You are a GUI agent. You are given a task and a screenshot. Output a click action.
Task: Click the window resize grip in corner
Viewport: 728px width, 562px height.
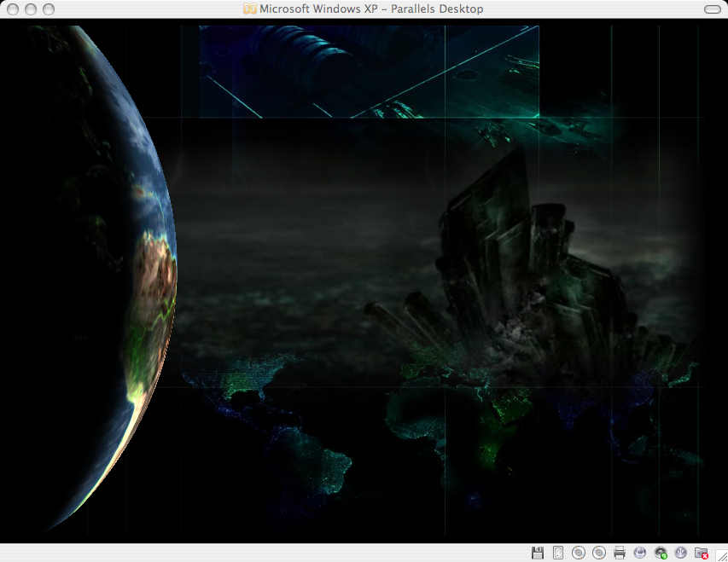click(722, 556)
